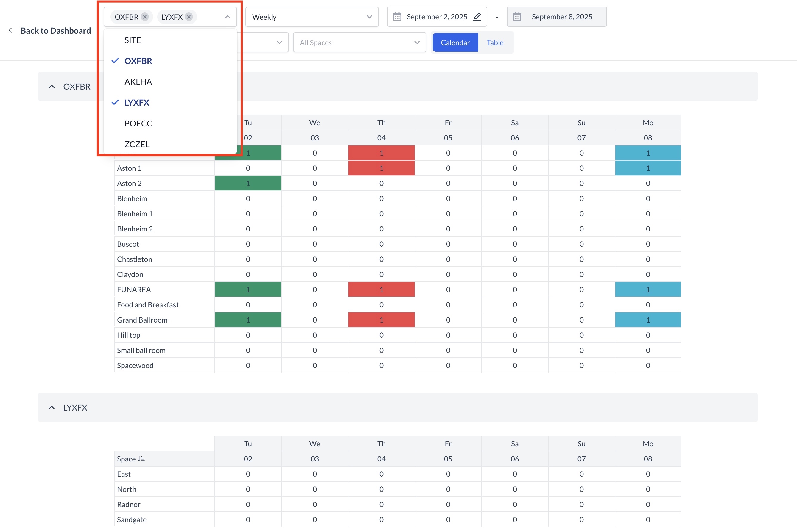Uncheck LYXFX in the site list
Viewport: 797px width, 532px height.
click(x=136, y=102)
